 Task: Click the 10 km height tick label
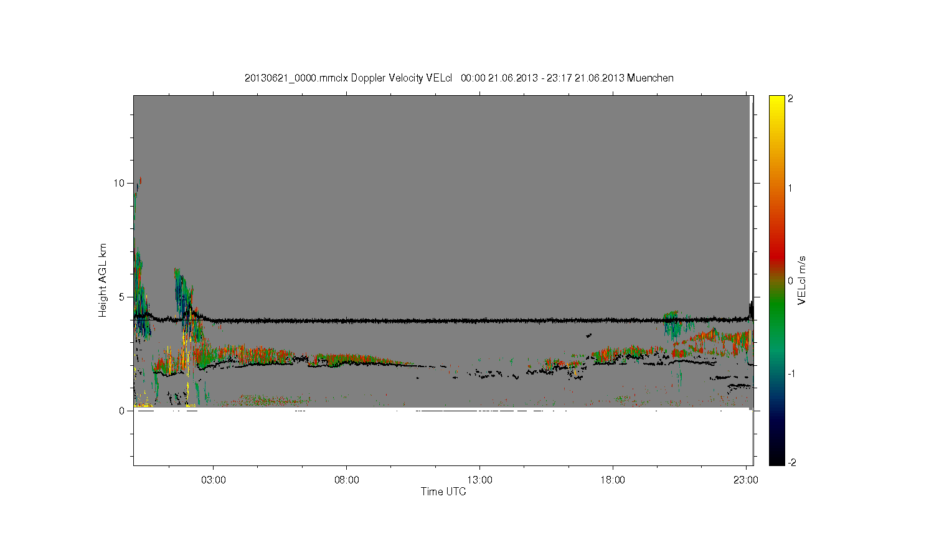pyautogui.click(x=119, y=183)
